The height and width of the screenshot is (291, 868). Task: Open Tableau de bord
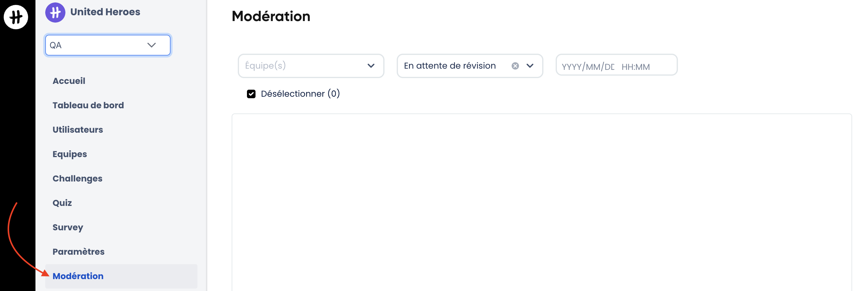(88, 105)
